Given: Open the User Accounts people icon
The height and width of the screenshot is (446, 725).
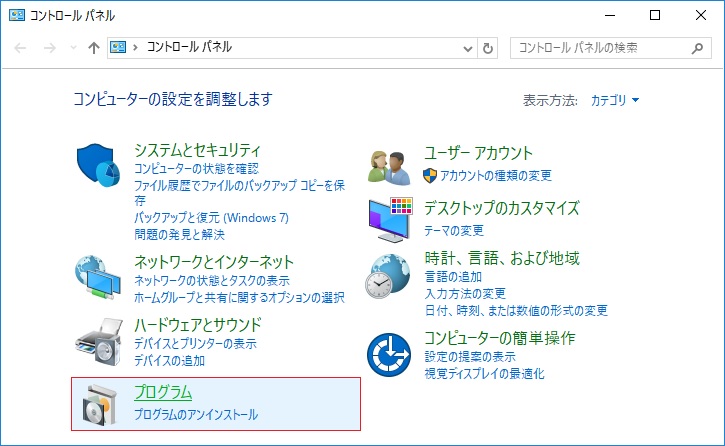Looking at the screenshot, I should click(389, 168).
